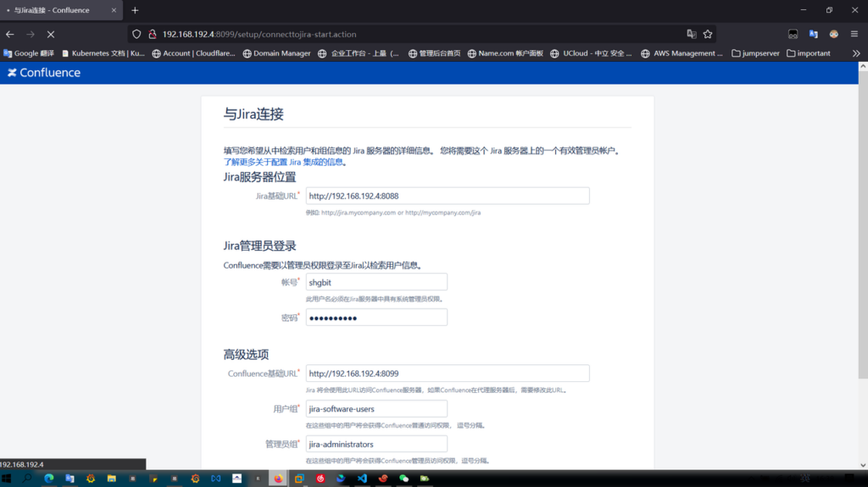Click the 帐号 field containing shgbit
868x487 pixels.
[376, 282]
